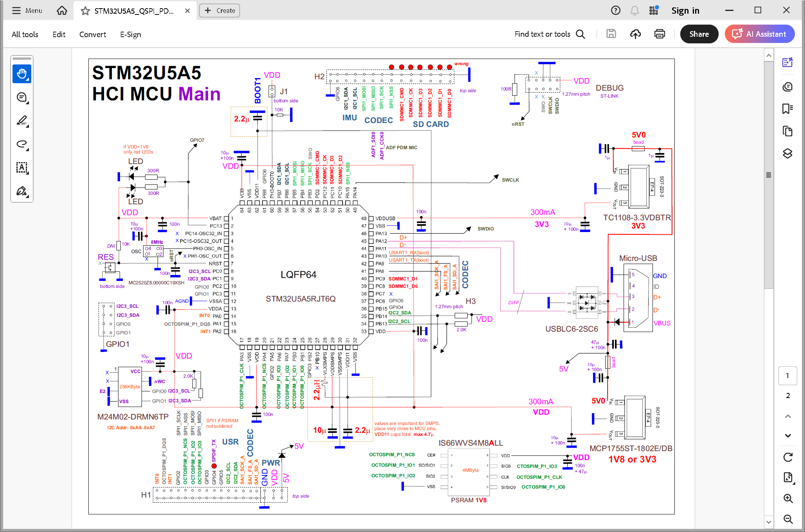The image size is (805, 532).
Task: Switch to the Convert menu tab
Action: pos(92,34)
